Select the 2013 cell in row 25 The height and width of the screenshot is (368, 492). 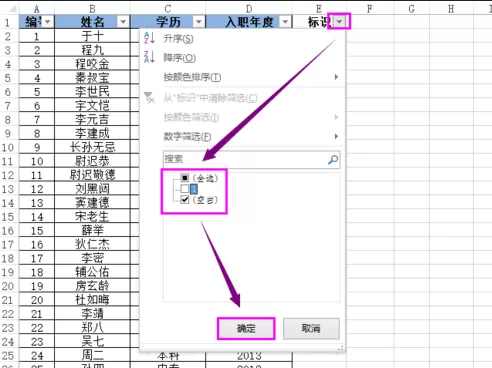(249, 356)
